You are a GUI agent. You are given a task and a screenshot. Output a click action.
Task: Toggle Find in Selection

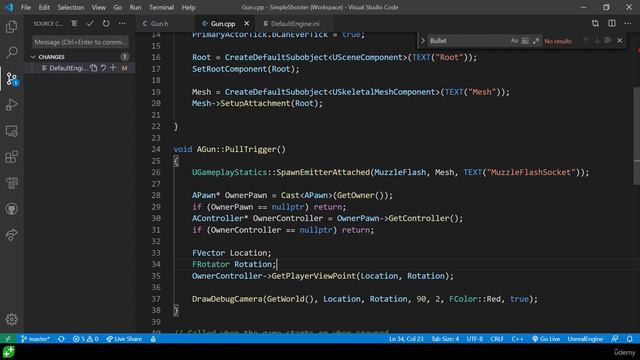point(608,41)
